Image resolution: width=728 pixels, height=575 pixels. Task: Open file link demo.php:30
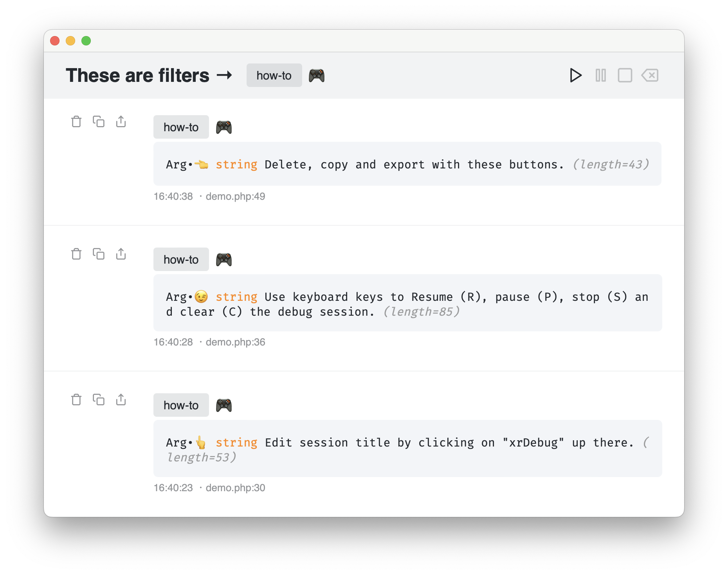[x=235, y=488]
